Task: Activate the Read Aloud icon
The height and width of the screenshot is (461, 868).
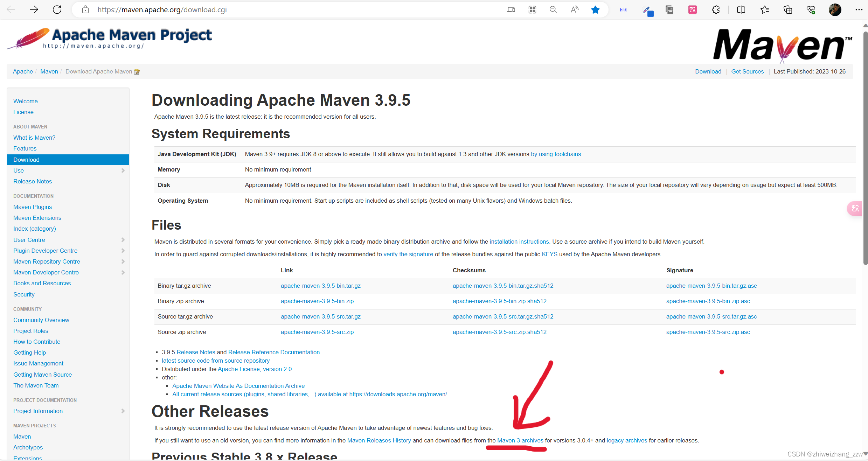Action: click(x=574, y=9)
